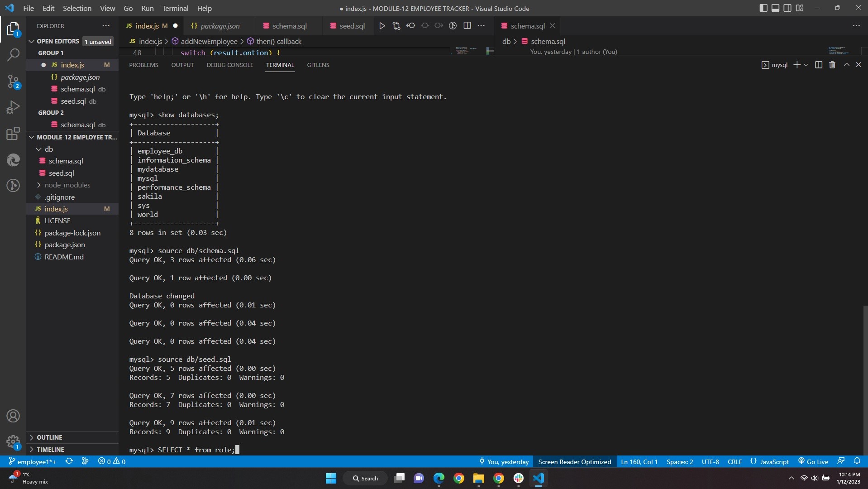Toggle the secondary side bar visibility
Screen dimensions: 868x489
click(x=788, y=8)
